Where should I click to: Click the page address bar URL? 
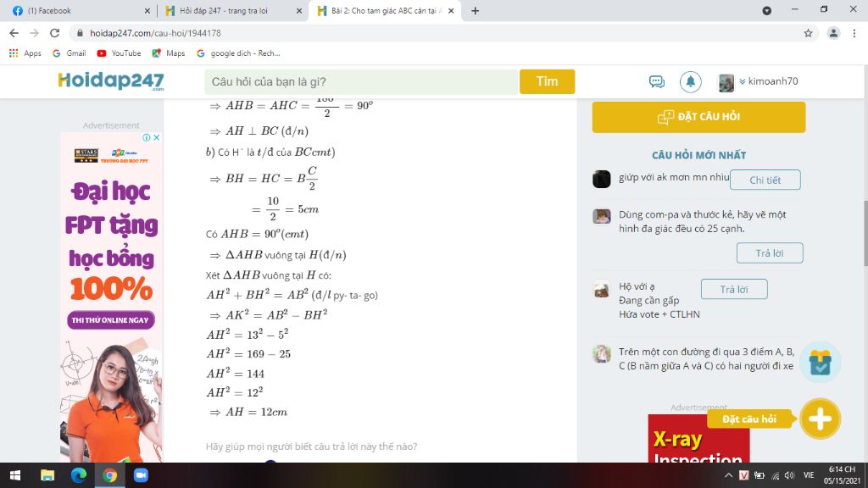coord(156,33)
